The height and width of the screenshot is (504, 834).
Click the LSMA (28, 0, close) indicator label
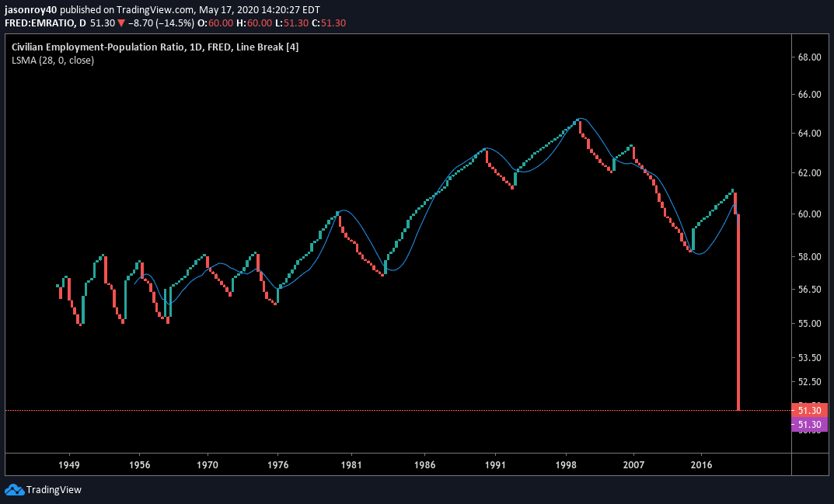[53, 60]
